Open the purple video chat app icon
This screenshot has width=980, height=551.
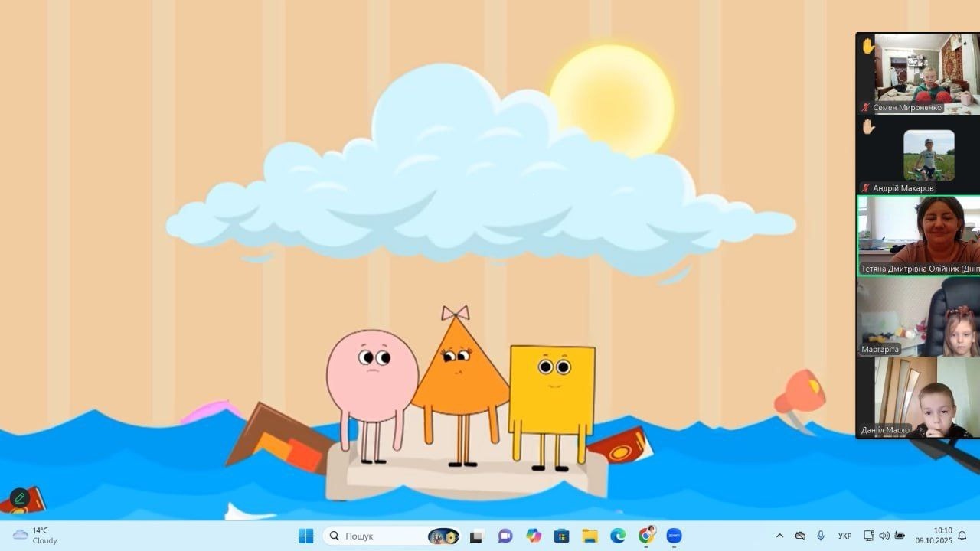[505, 536]
